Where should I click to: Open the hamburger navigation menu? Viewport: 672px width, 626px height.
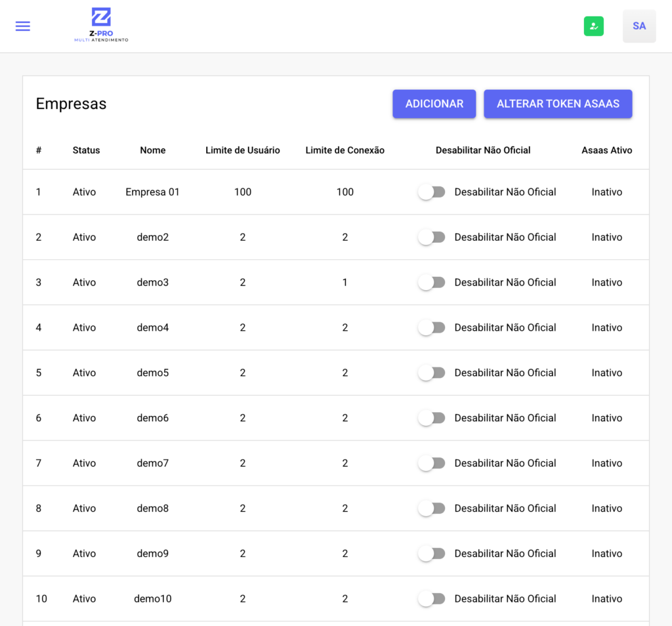[23, 26]
